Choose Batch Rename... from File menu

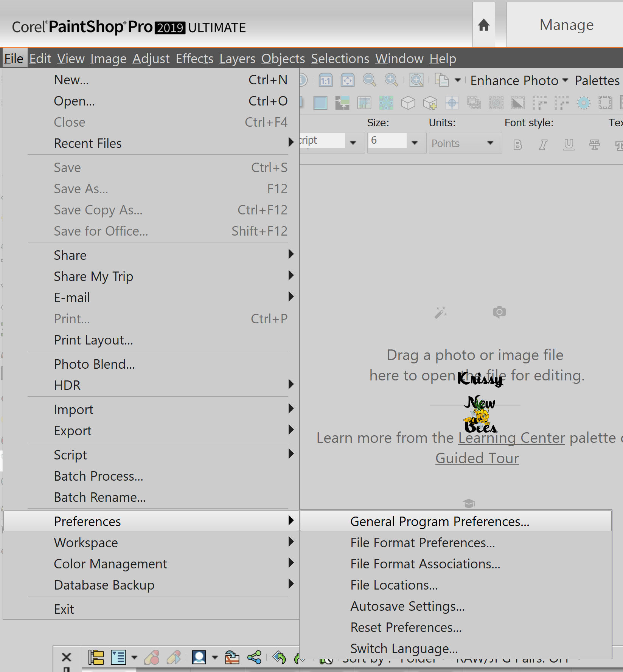pos(151,497)
